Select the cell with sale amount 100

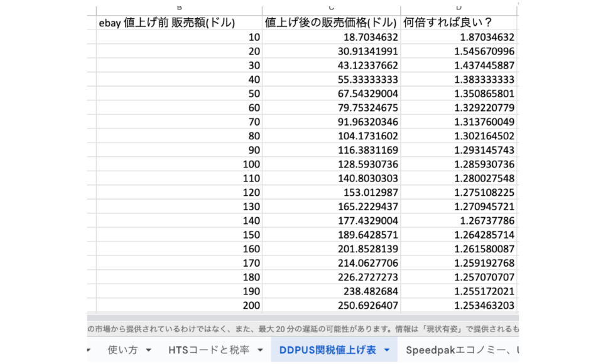click(x=179, y=164)
